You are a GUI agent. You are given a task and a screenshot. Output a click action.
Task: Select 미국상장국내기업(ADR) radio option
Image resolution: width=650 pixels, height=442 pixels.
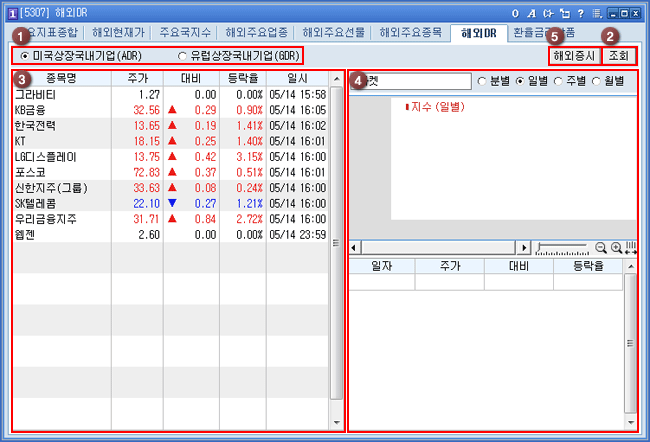tap(25, 56)
